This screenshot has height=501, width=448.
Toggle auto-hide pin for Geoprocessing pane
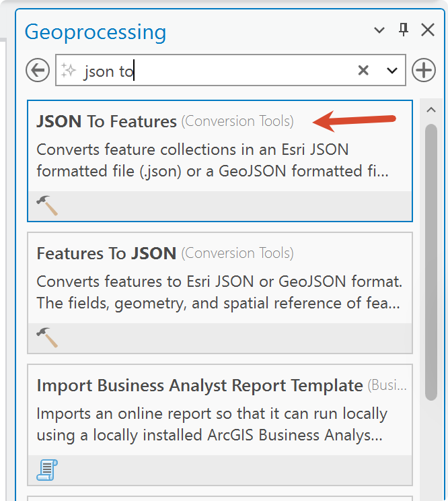point(404,30)
